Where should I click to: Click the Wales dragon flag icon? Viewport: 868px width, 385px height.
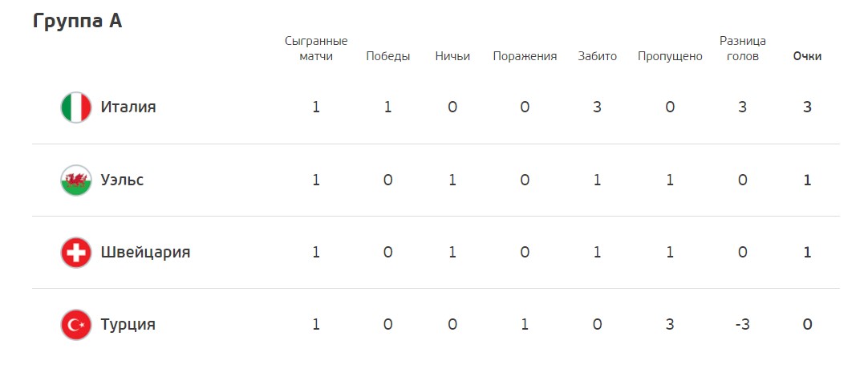pyautogui.click(x=76, y=180)
